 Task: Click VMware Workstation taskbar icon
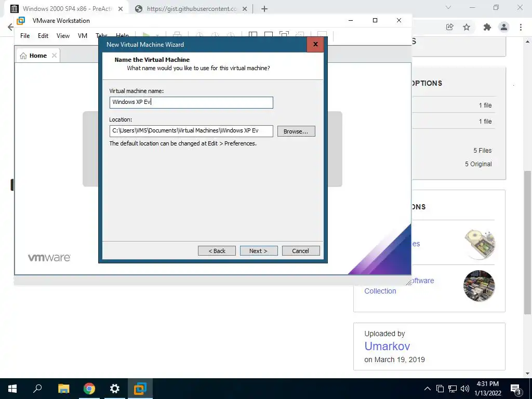coord(140,389)
